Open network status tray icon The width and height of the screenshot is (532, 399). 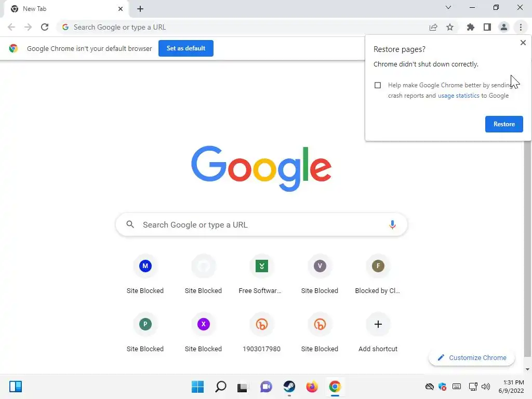coord(473,387)
